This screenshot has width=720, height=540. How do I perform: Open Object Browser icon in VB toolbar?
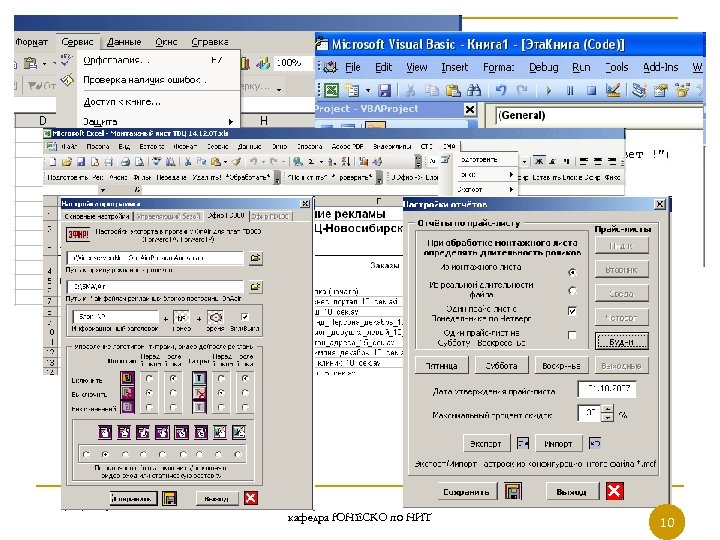point(682,90)
